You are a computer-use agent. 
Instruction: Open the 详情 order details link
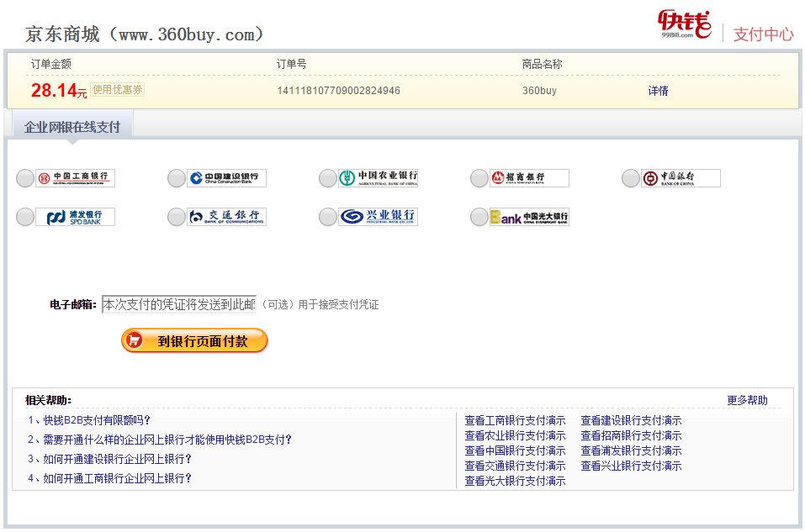tap(658, 91)
